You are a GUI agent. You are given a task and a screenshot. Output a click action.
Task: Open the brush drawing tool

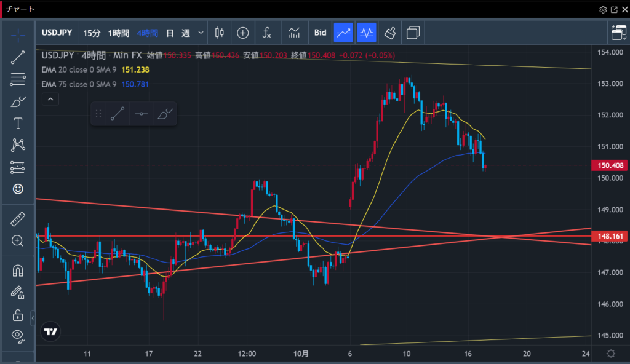18,101
